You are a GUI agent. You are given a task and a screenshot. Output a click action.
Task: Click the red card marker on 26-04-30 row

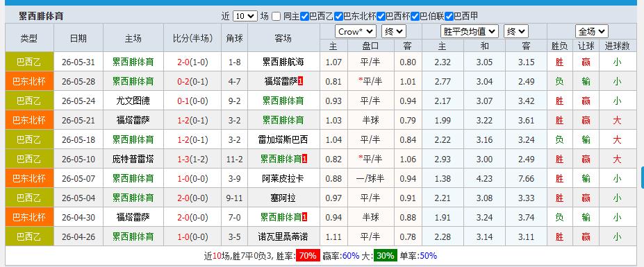coord(304,217)
